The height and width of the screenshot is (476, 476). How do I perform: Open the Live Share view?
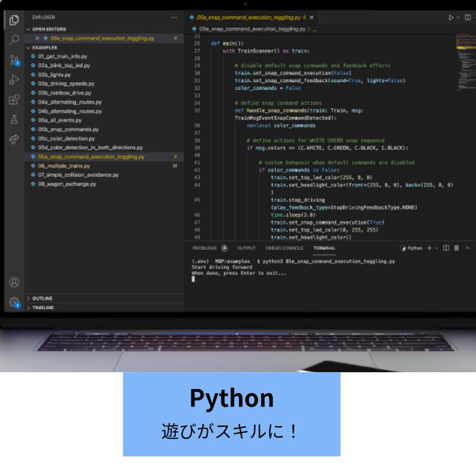pyautogui.click(x=14, y=139)
